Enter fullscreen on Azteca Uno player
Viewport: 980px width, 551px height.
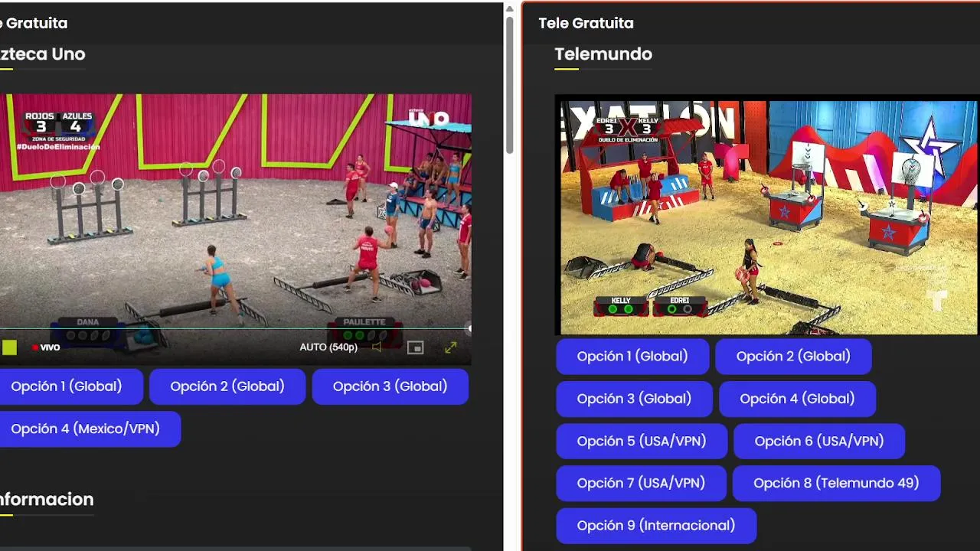(451, 347)
